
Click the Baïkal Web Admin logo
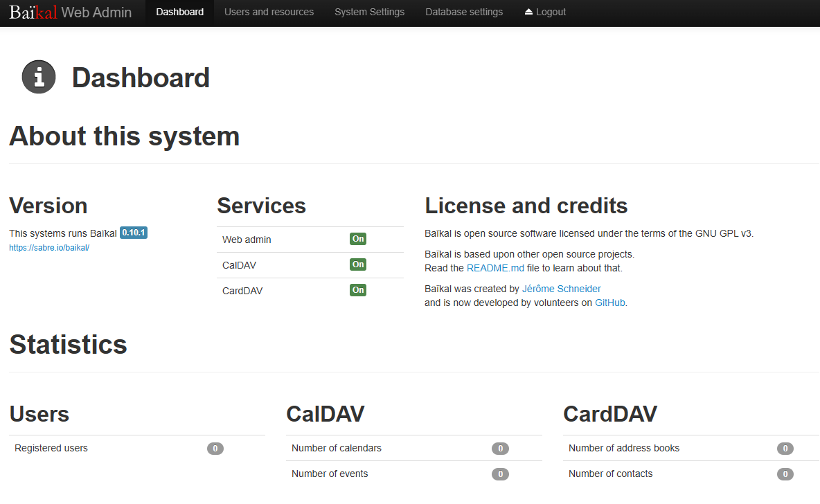(70, 12)
